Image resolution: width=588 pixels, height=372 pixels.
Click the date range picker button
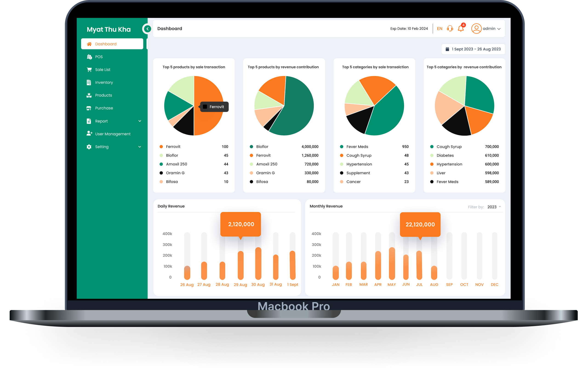coord(471,49)
